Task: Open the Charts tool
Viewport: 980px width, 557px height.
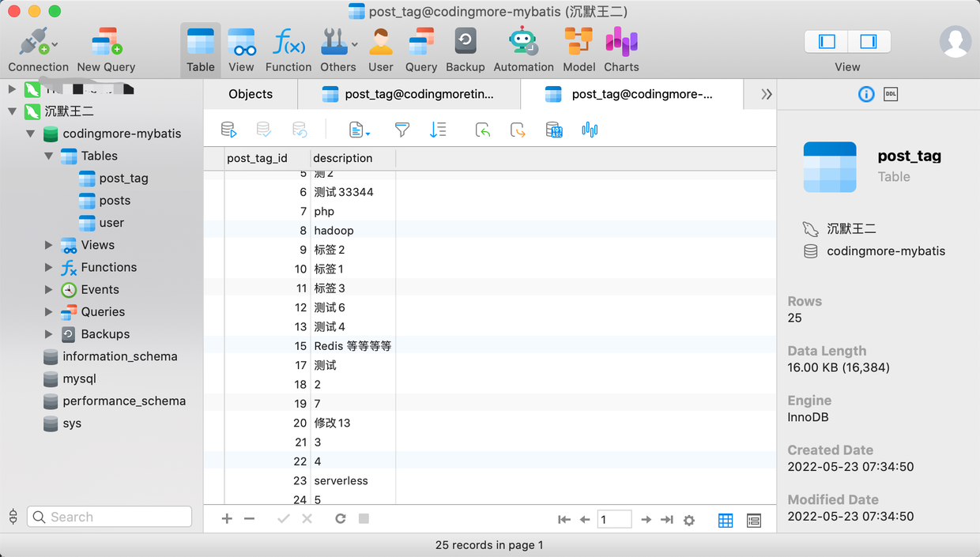Action: pos(621,49)
